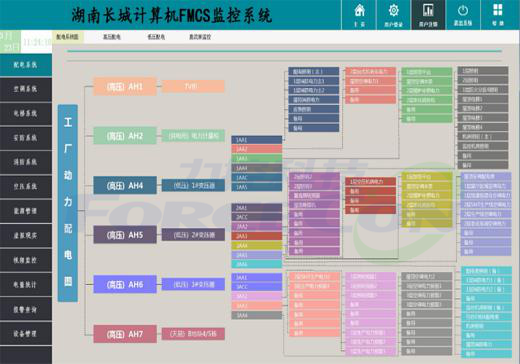Switch to the 低压配电 tab
520x364 pixels.
click(x=156, y=37)
